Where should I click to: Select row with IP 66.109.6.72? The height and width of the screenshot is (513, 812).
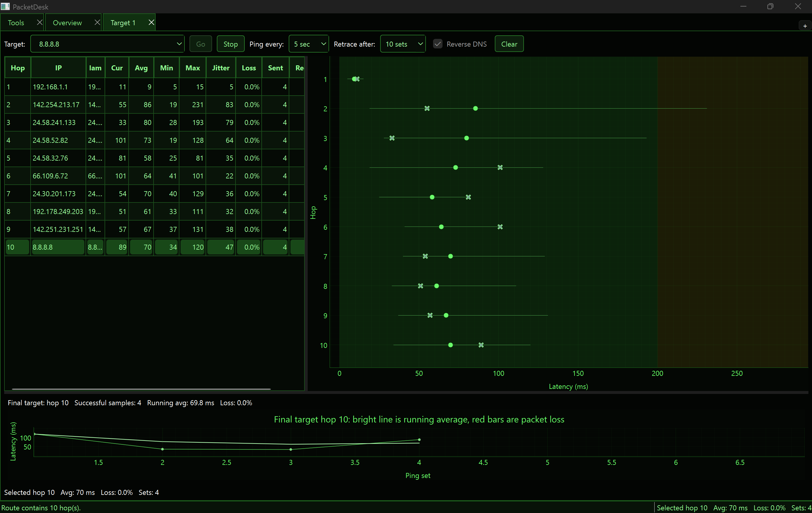click(154, 176)
